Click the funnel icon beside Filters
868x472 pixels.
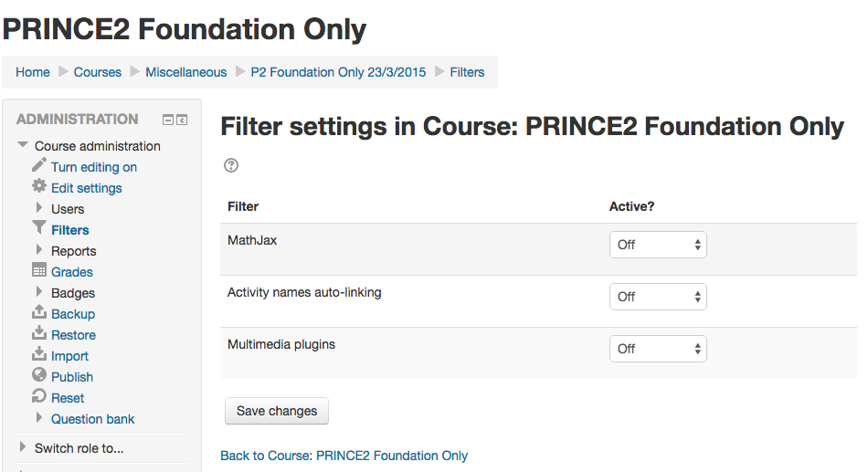pyautogui.click(x=38, y=227)
